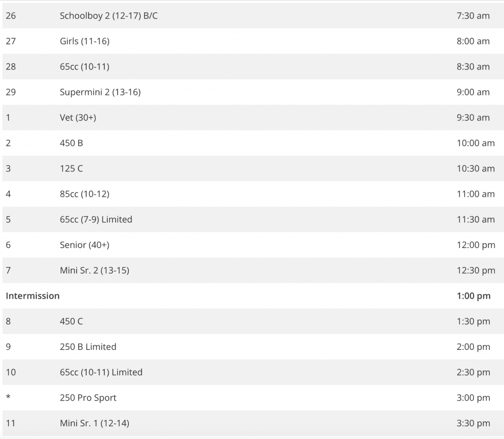The width and height of the screenshot is (504, 439).
Task: Click the 450 C class name
Action: tap(71, 321)
